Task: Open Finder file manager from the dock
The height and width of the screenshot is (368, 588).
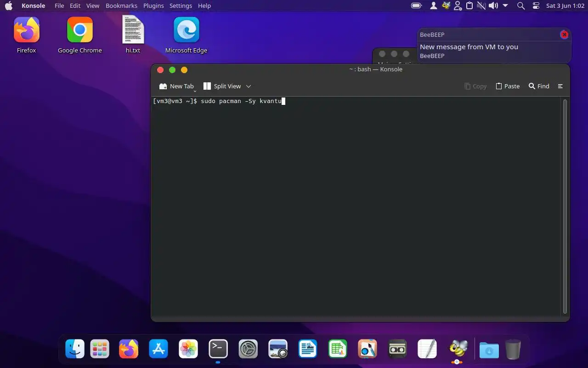Action: tap(75, 349)
